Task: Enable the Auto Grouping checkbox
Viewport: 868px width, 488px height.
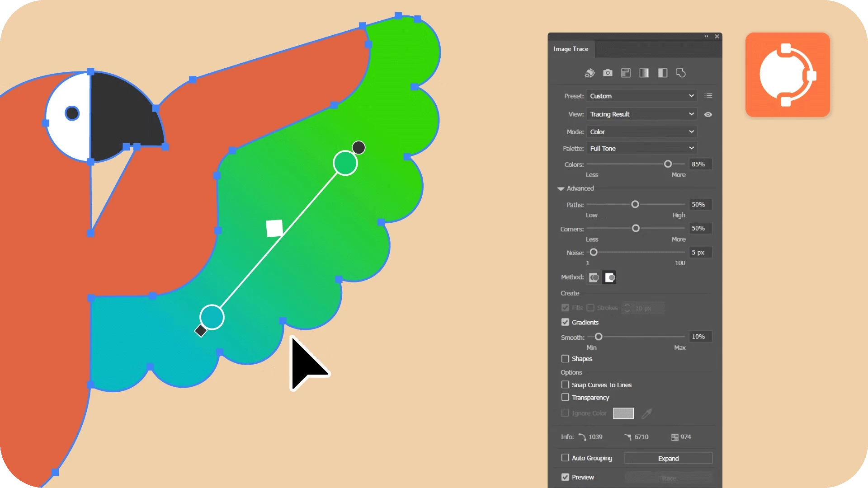Action: click(x=565, y=458)
